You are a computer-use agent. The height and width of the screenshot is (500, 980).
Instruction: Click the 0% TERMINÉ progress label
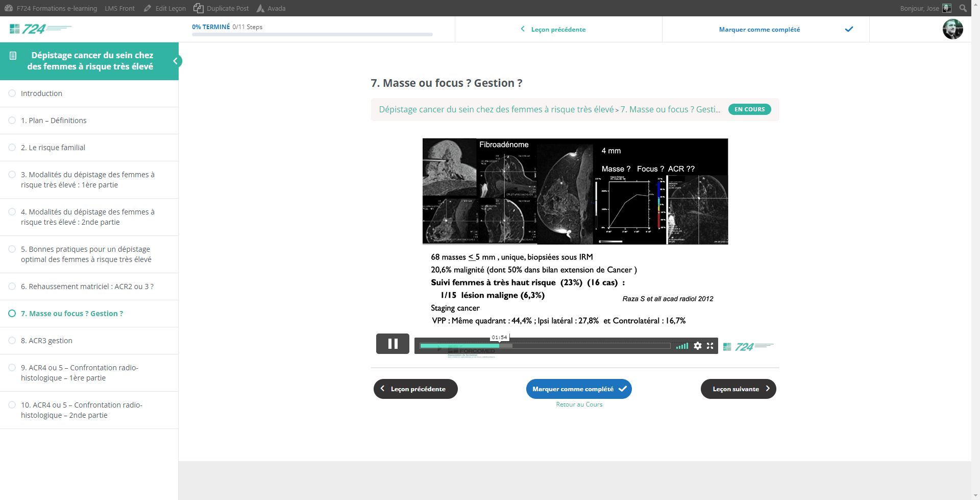[x=211, y=27]
